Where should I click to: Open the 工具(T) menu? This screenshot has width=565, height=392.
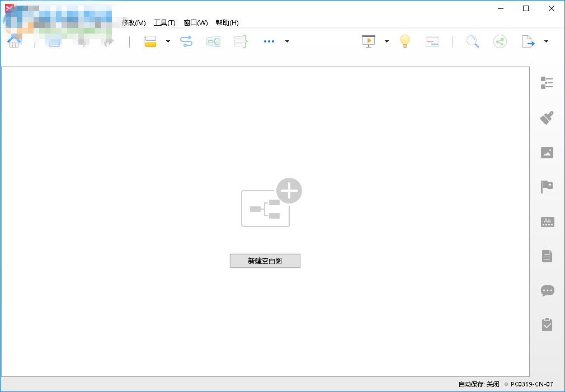[x=164, y=22]
